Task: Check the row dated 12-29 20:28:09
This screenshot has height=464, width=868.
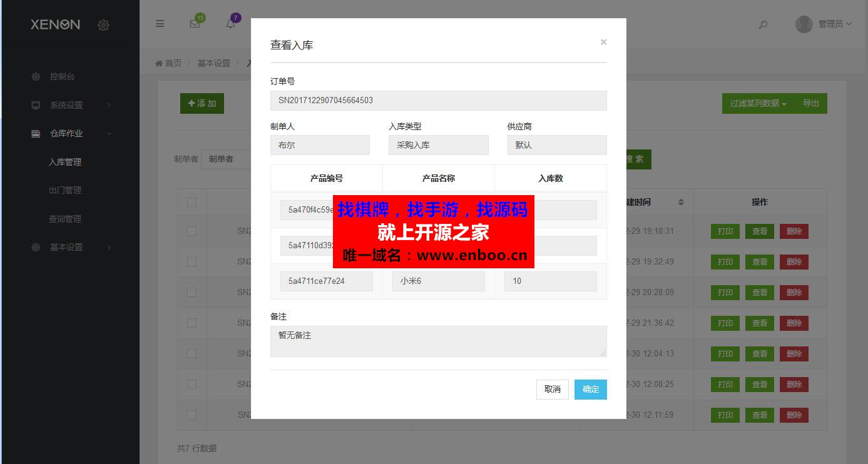Action: point(191,292)
